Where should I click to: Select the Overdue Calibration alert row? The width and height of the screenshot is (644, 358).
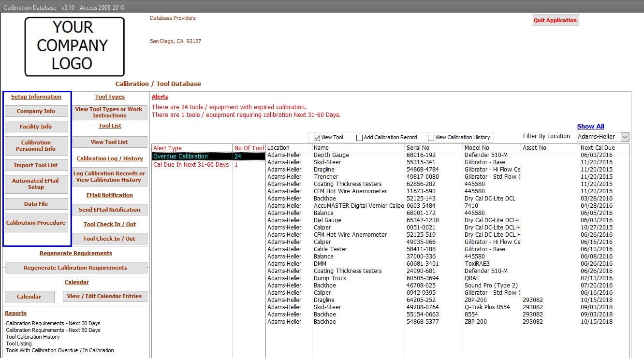pos(208,157)
